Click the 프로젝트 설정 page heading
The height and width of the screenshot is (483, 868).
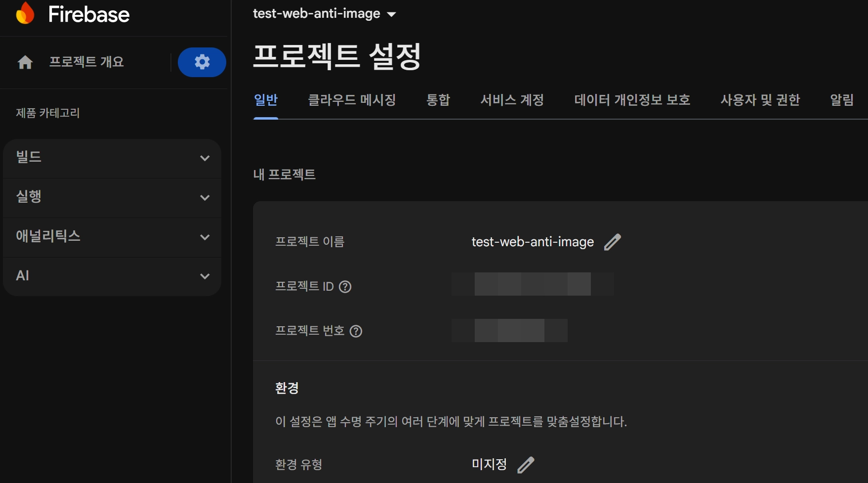(337, 56)
